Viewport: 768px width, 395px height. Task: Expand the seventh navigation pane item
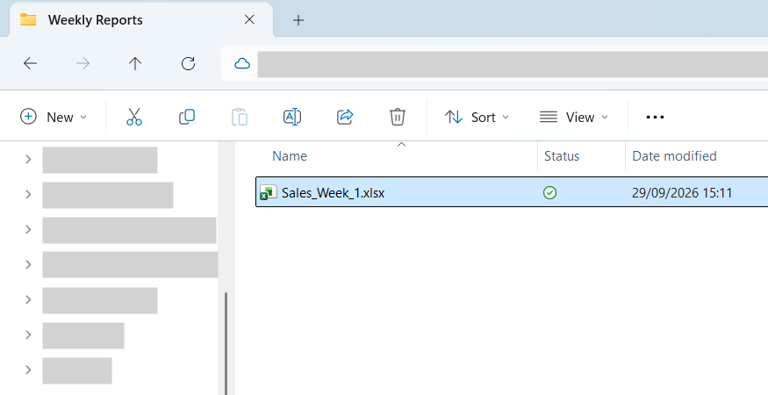point(28,370)
